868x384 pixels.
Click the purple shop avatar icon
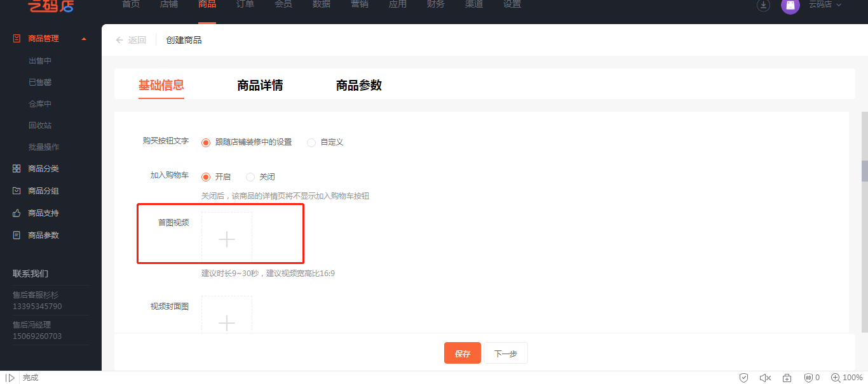click(790, 5)
